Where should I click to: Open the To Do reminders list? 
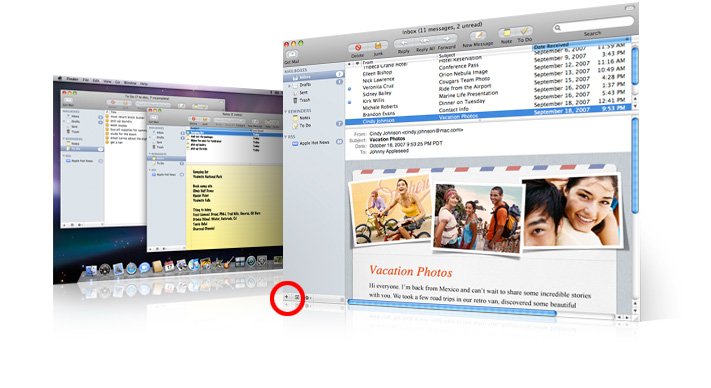(x=305, y=126)
